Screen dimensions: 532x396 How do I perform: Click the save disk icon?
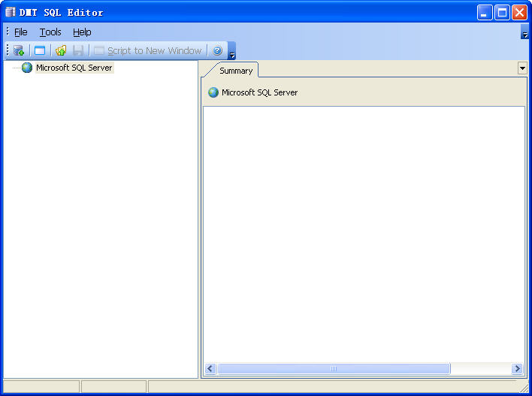point(78,51)
